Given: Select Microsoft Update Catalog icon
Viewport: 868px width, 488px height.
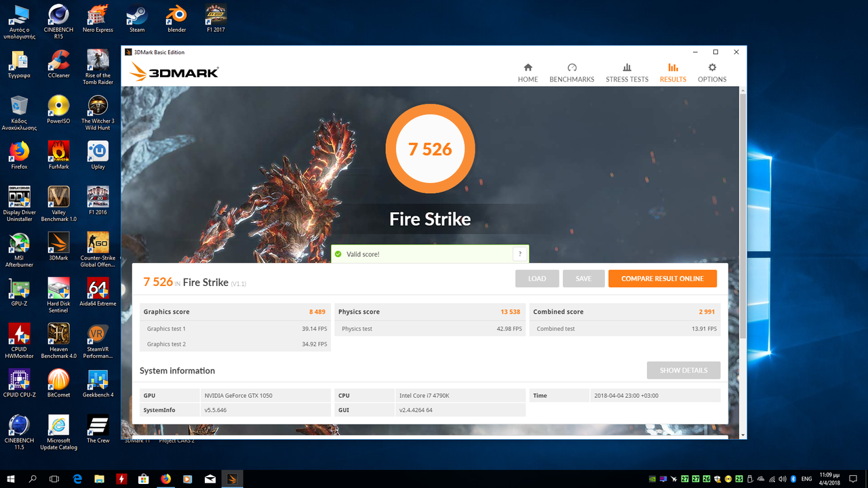Looking at the screenshot, I should [58, 432].
